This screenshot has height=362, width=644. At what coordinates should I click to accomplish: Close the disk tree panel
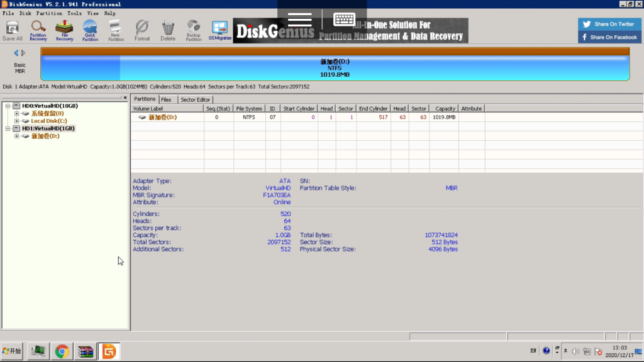(x=125, y=97)
